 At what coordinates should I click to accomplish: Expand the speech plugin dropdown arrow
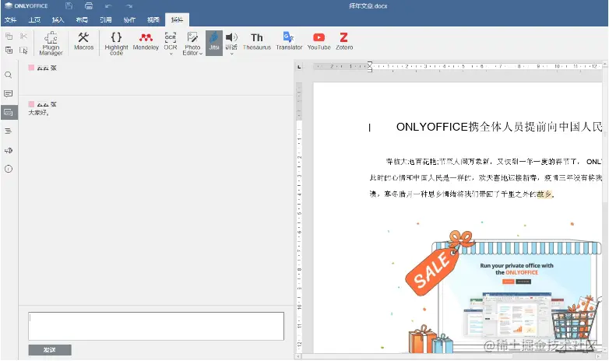tap(231, 54)
